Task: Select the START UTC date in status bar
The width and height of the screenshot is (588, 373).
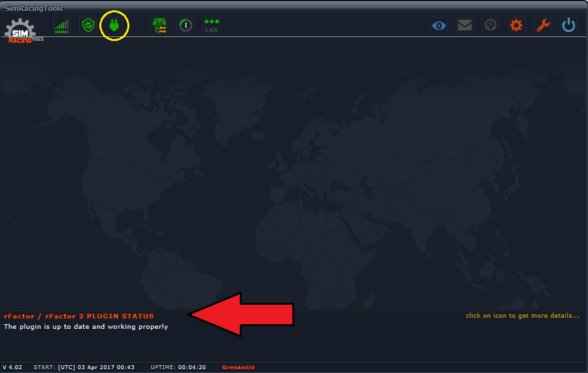Action: pyautogui.click(x=84, y=367)
